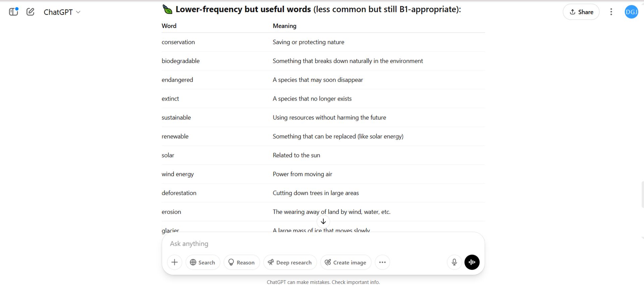Click the page vertical scrollbar

click(x=642, y=194)
